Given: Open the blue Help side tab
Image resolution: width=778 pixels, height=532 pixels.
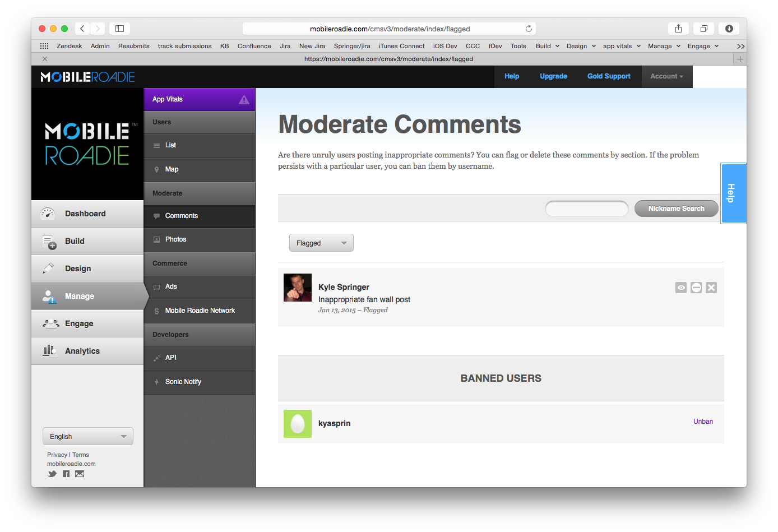Looking at the screenshot, I should point(732,193).
